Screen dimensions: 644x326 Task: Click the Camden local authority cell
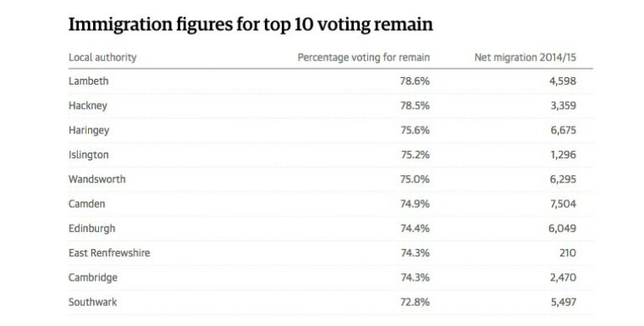coord(86,204)
